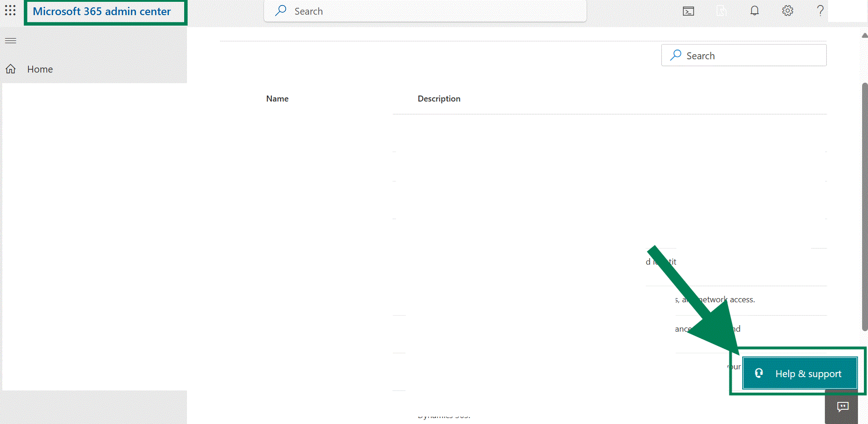868x424 pixels.
Task: Click the Home house icon
Action: coord(11,69)
